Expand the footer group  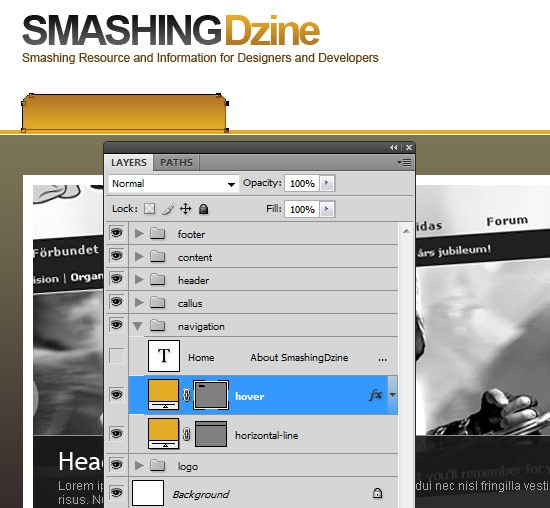coord(139,233)
